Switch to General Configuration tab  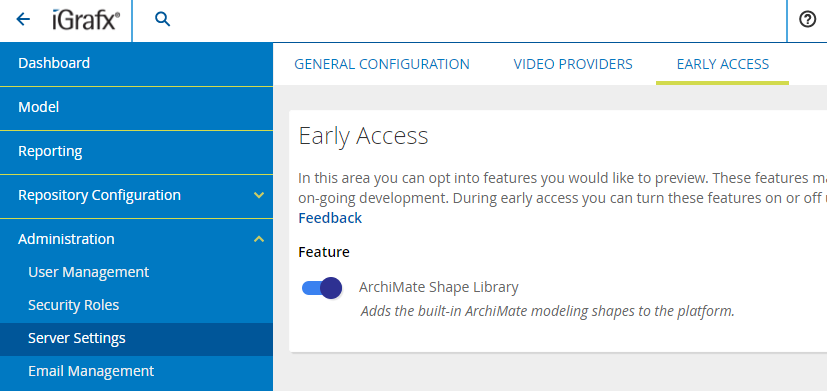382,64
